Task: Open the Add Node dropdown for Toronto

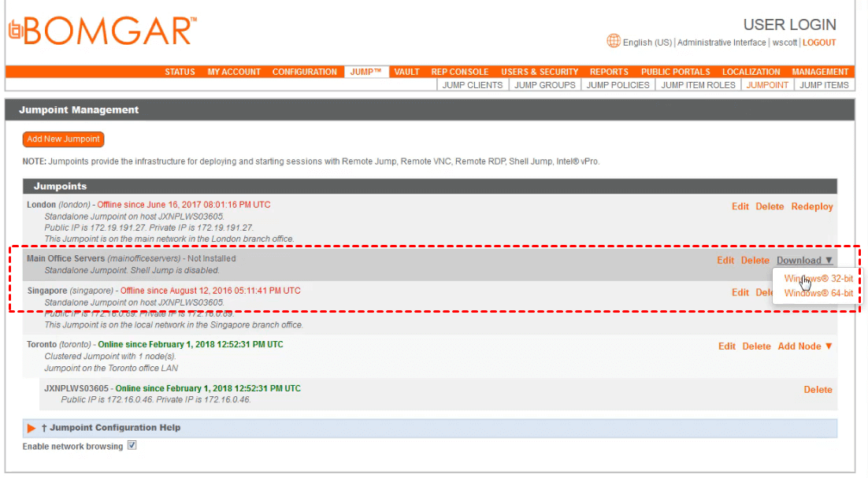Action: pos(805,346)
